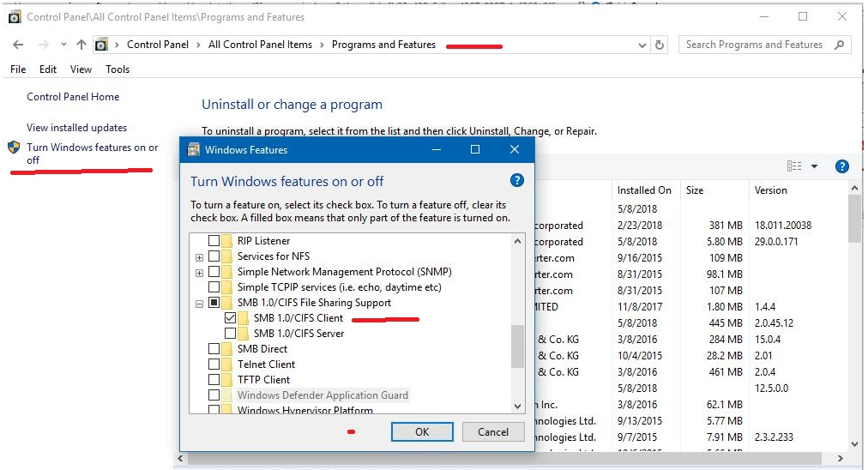The height and width of the screenshot is (470, 868).
Task: Click the feature list scrollbar thumb
Action: click(x=517, y=346)
